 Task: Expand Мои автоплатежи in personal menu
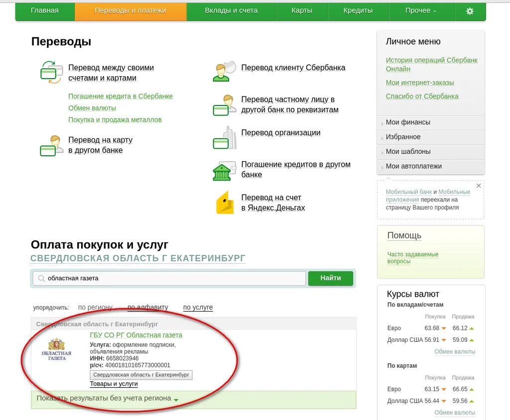click(x=431, y=166)
